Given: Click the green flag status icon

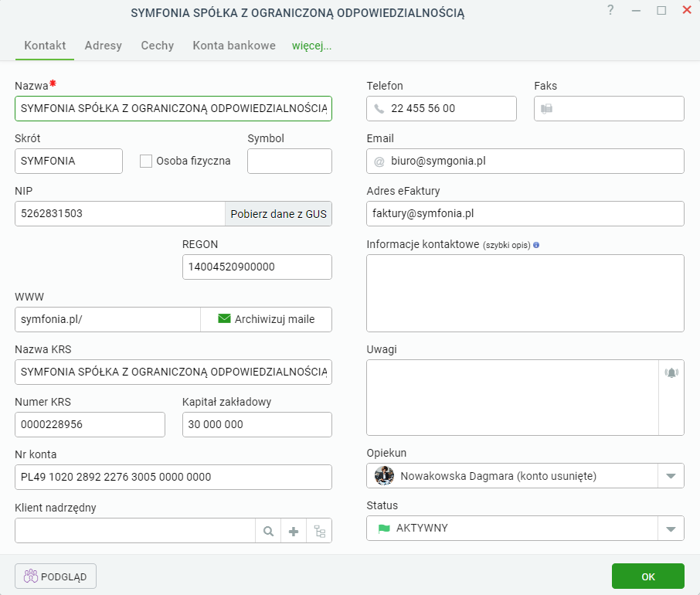Looking at the screenshot, I should coord(384,529).
